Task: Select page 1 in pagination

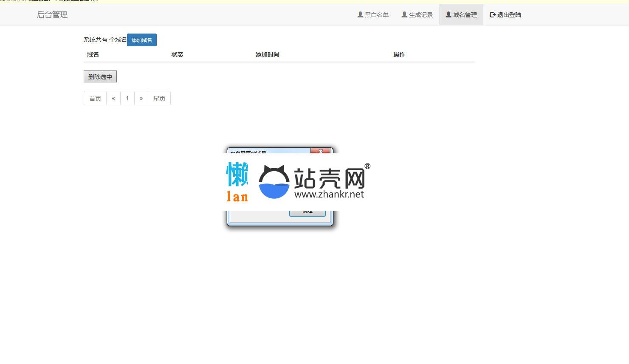Action: 127,98
